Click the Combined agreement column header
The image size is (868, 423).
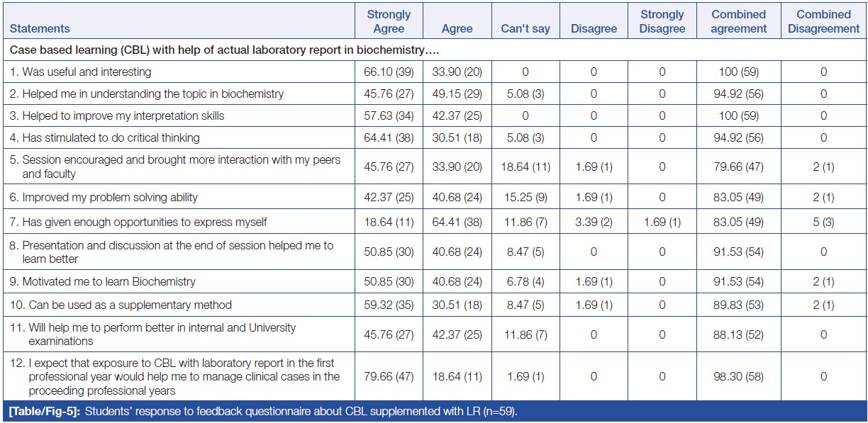(x=738, y=21)
